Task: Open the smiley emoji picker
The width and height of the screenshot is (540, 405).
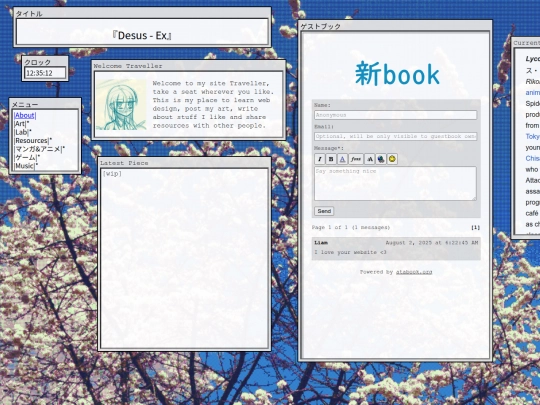Action: click(392, 159)
